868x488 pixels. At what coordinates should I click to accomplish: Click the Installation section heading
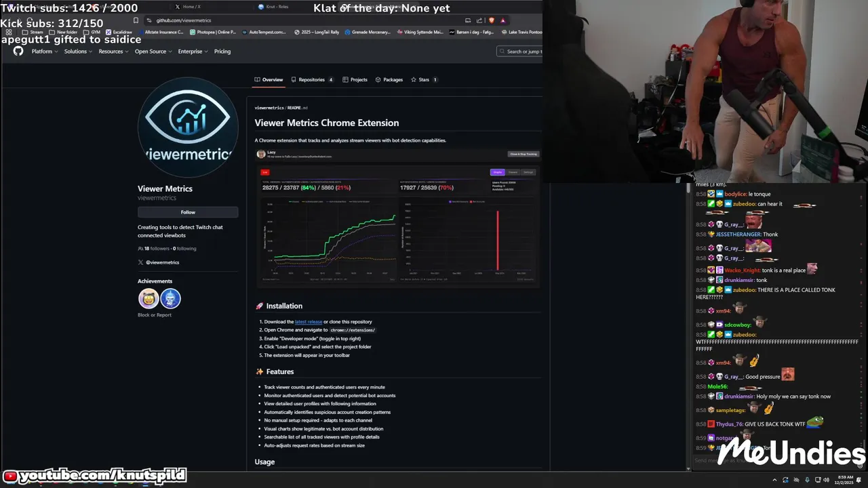[284, 306]
